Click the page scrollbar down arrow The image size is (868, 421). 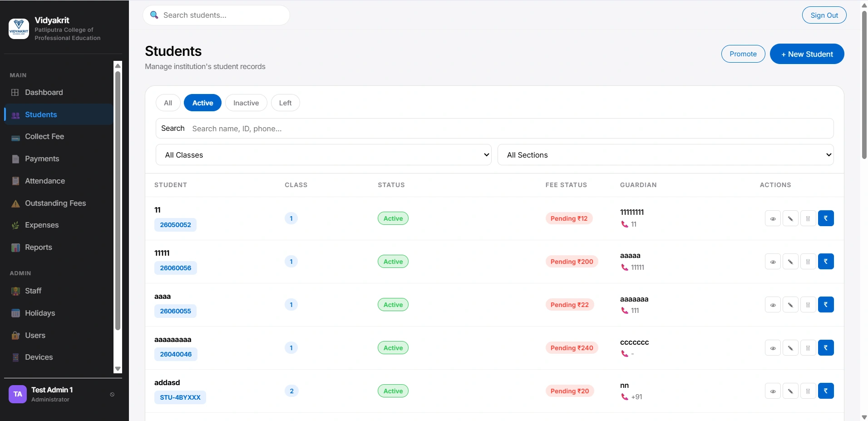point(864,417)
